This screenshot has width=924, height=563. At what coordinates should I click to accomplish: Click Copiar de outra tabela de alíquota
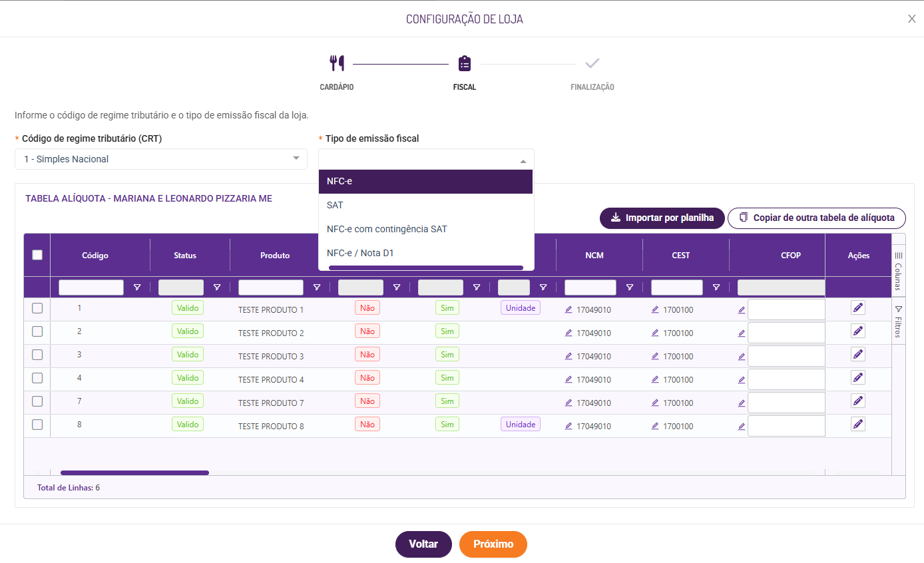coord(817,218)
